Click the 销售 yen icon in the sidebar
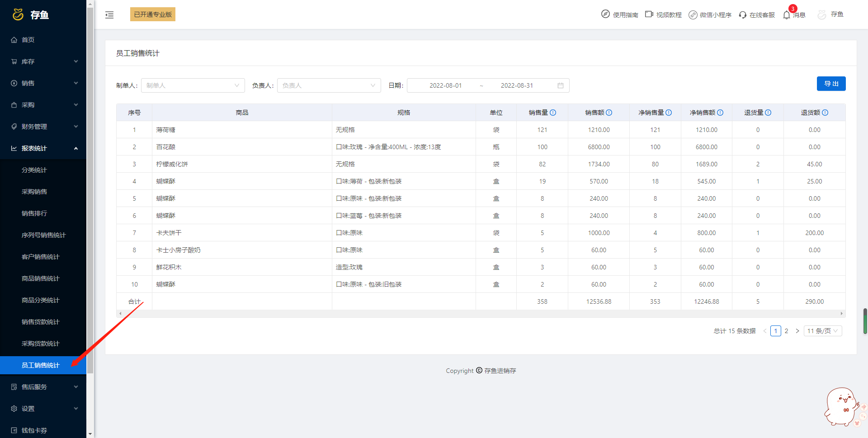The width and height of the screenshot is (868, 438). (x=14, y=83)
